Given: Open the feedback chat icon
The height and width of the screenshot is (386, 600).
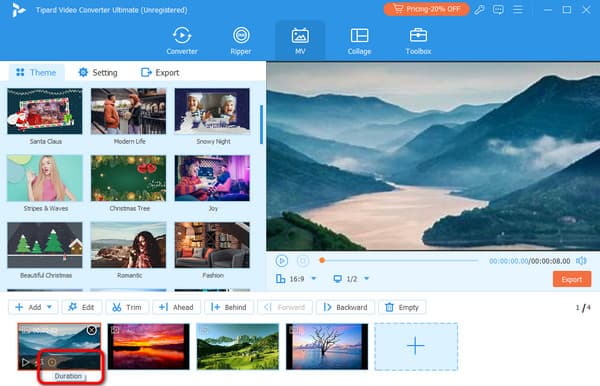Looking at the screenshot, I should point(498,10).
